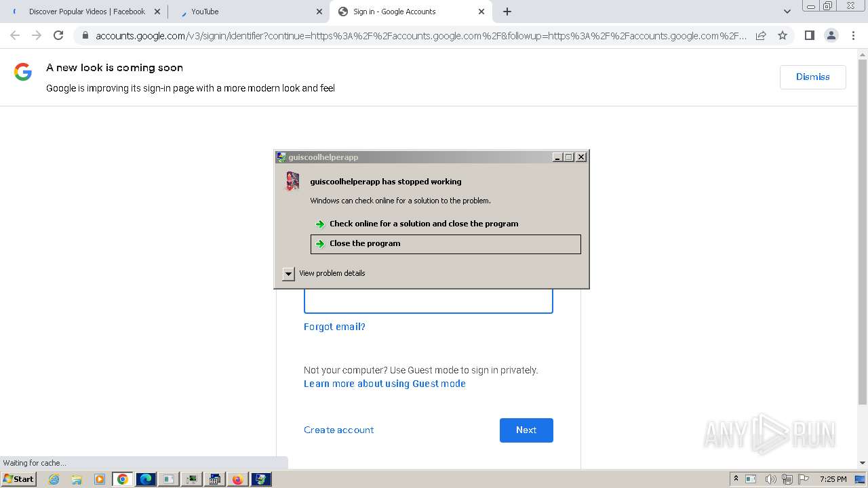Focus the email input field
Viewport: 868px width, 488px height.
428,301
